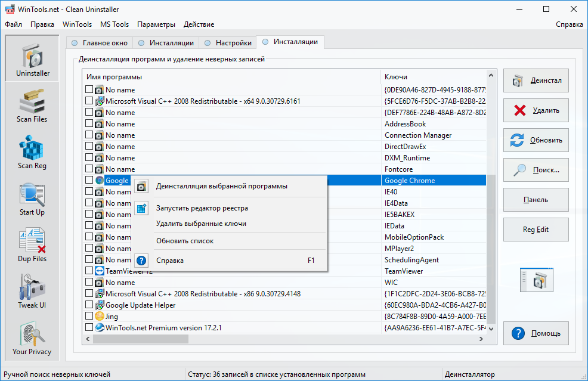Viewport: 588px width, 381px height.
Task: Select the 'SchedulingAgent' key cell
Action: 434,260
